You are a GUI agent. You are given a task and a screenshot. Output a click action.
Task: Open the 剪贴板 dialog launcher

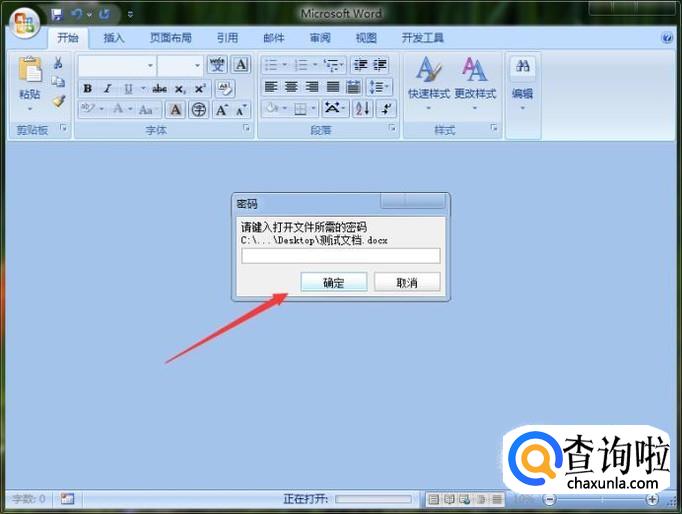click(64, 128)
